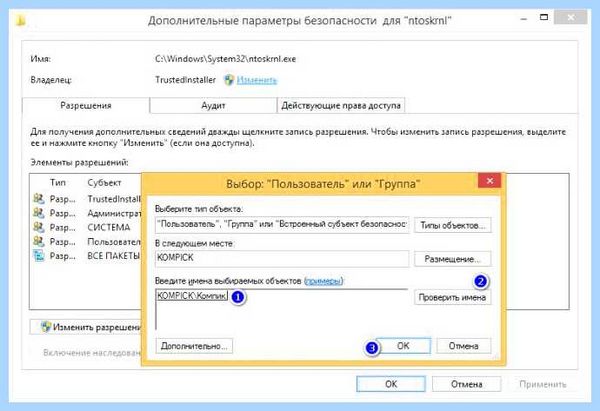The width and height of the screenshot is (600, 411).
Task: Click the file path C:\Windows\System32\ntoskrnl.exe
Action: pyautogui.click(x=225, y=59)
